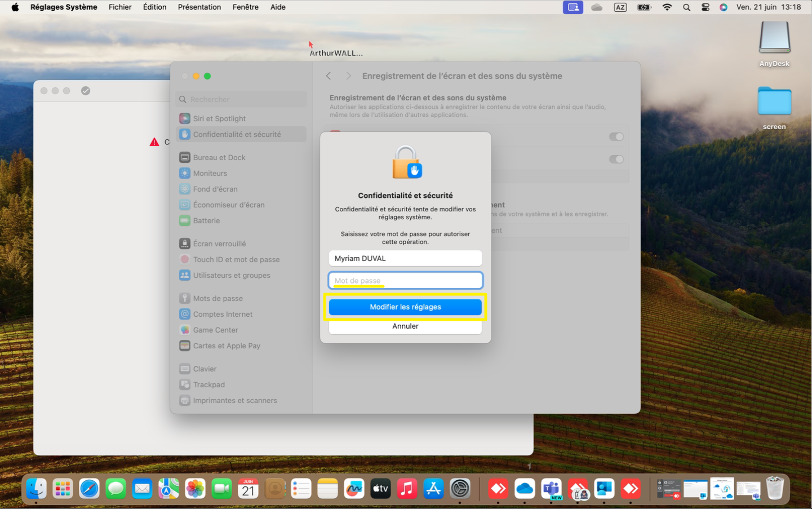Open FaceTime from the Dock
812x509 pixels.
pyautogui.click(x=221, y=489)
